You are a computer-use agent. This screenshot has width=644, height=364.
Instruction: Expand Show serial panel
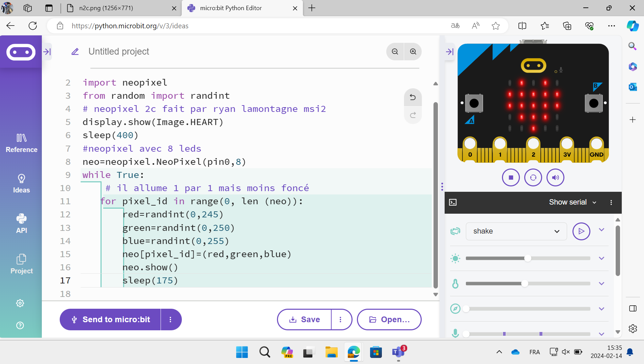(x=572, y=202)
